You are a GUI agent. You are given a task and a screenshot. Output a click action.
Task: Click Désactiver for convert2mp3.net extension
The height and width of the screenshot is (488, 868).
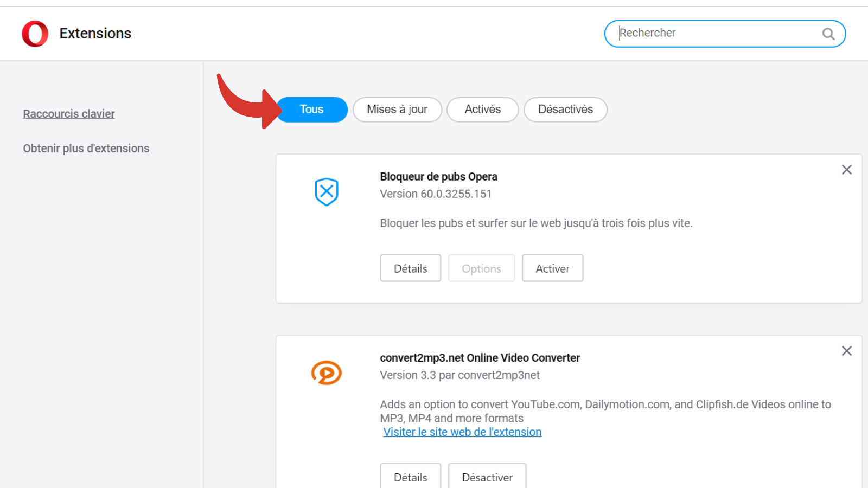(x=487, y=476)
